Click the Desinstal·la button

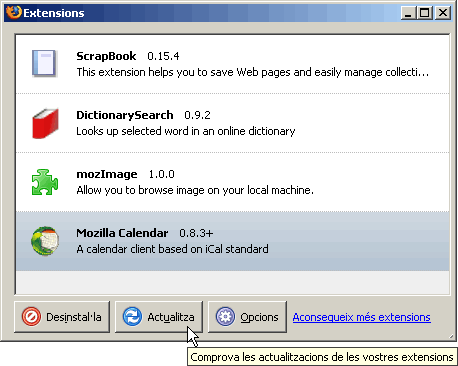pyautogui.click(x=62, y=317)
